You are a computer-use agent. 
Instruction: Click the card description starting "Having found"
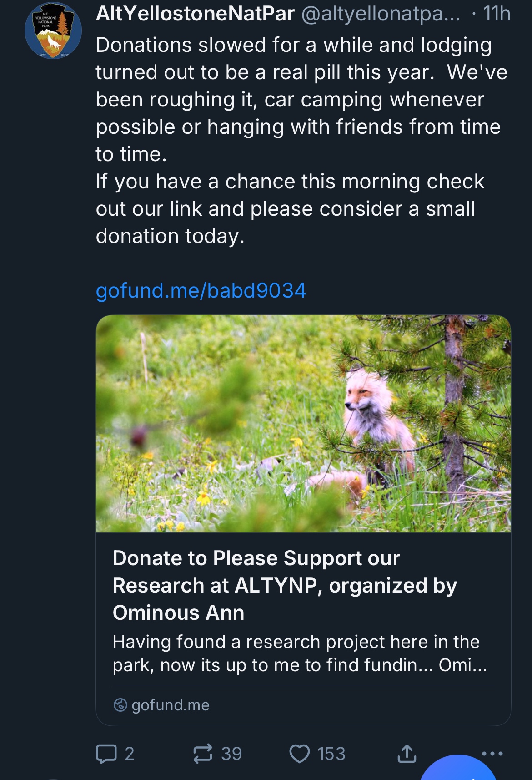pos(299,653)
